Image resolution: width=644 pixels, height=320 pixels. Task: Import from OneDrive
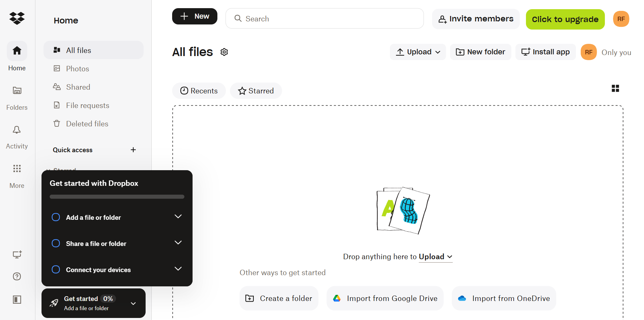pyautogui.click(x=504, y=298)
